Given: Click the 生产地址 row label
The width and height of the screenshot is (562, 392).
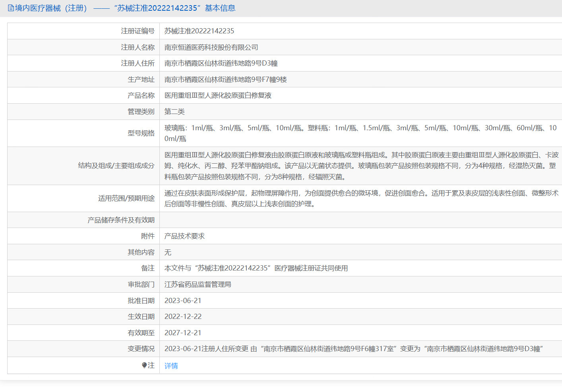Looking at the screenshot, I should 141,79.
